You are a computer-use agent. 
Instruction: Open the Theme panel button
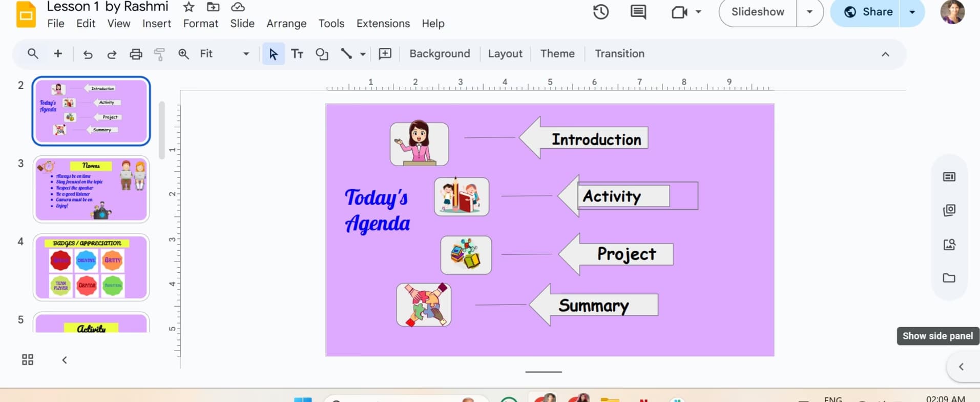click(x=557, y=54)
